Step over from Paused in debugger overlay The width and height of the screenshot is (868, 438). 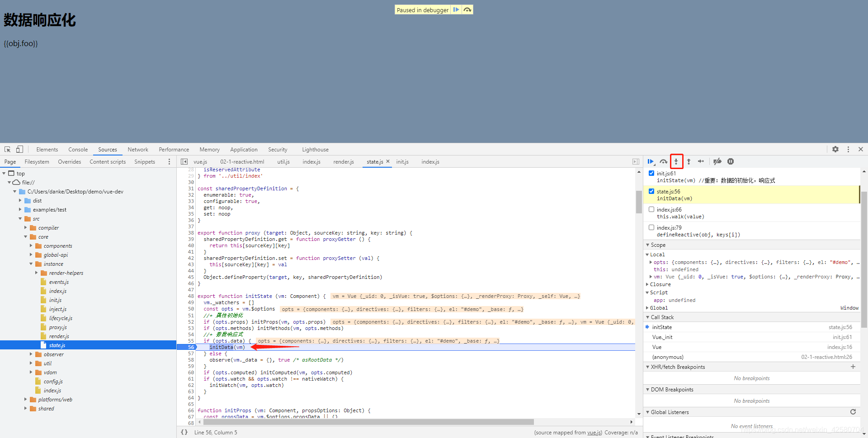[467, 9]
